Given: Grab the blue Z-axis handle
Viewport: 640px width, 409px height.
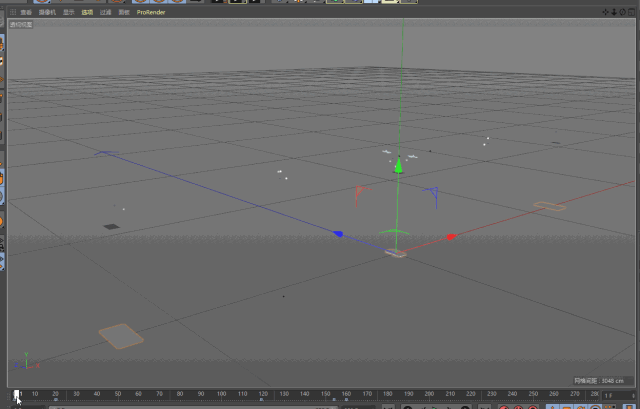Looking at the screenshot, I should [338, 234].
